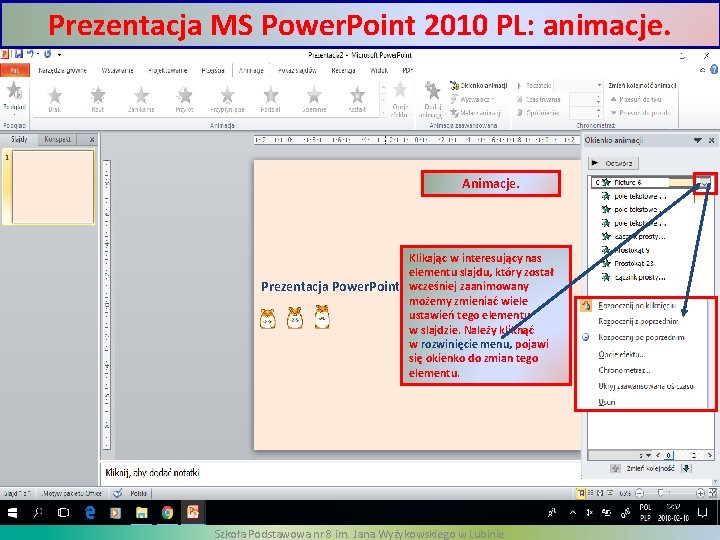Click the Redo icon in quick access toolbar

point(47,54)
